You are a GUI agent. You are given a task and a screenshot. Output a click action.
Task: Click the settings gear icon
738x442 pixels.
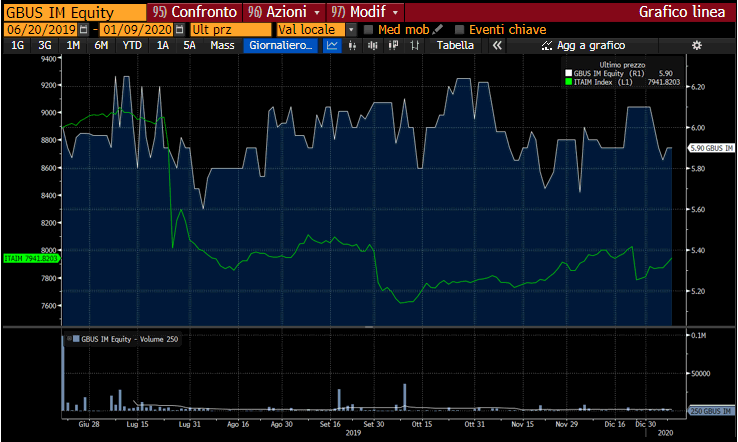(x=697, y=46)
